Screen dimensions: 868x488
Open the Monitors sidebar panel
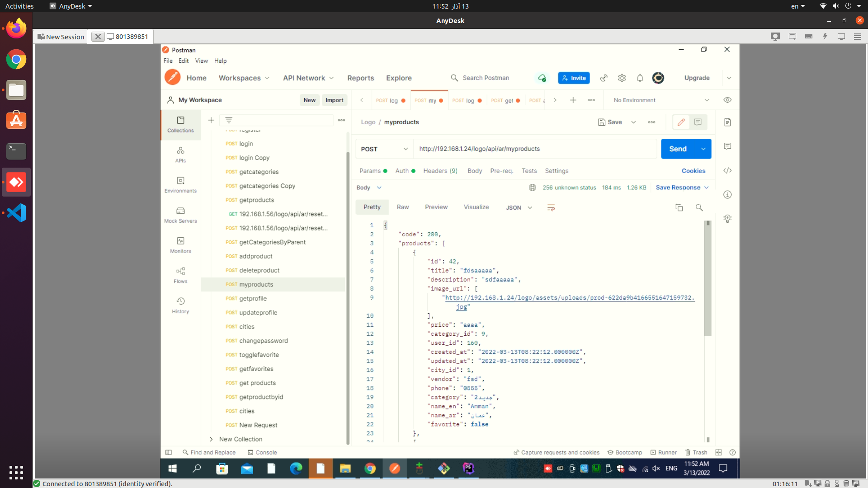[x=180, y=245]
